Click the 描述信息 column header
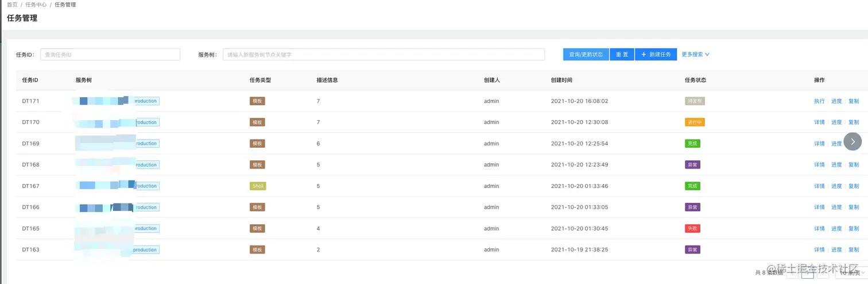Image resolution: width=868 pixels, height=284 pixels. pyautogui.click(x=327, y=80)
